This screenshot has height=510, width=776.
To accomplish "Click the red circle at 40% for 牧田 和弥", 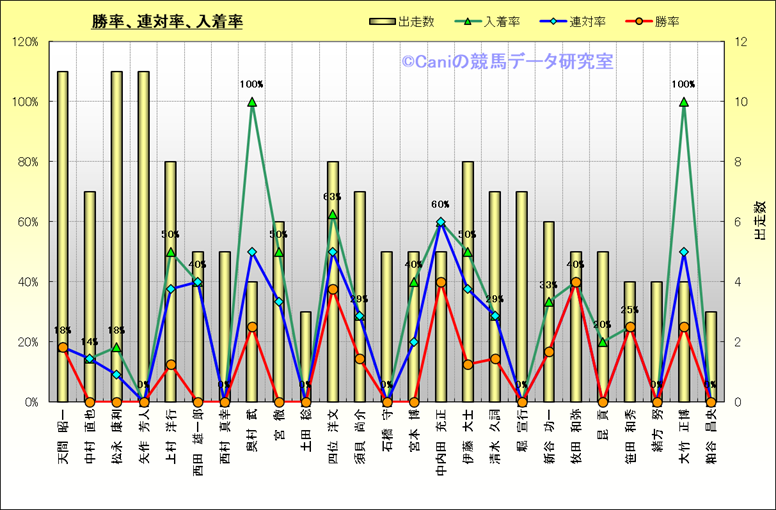I will 576,282.
